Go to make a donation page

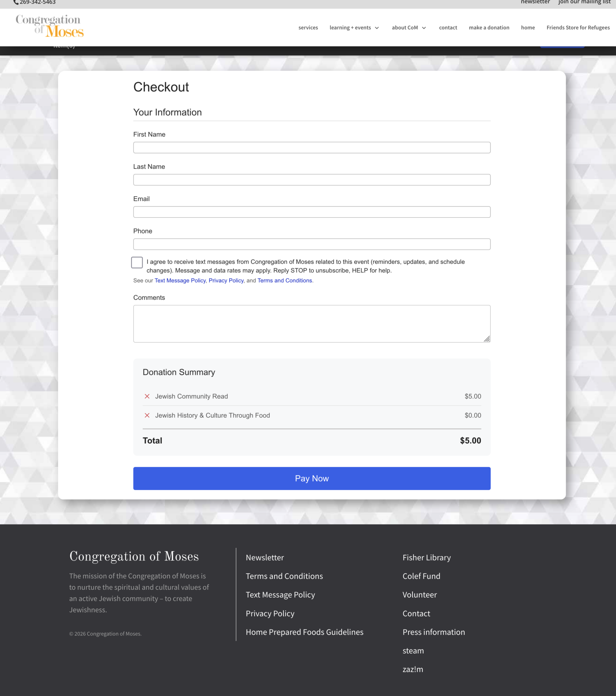[x=489, y=28]
